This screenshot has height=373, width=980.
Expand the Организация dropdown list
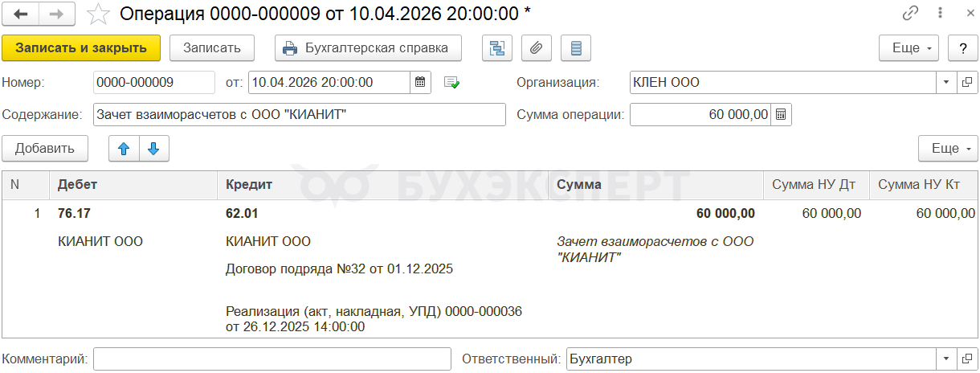[946, 82]
